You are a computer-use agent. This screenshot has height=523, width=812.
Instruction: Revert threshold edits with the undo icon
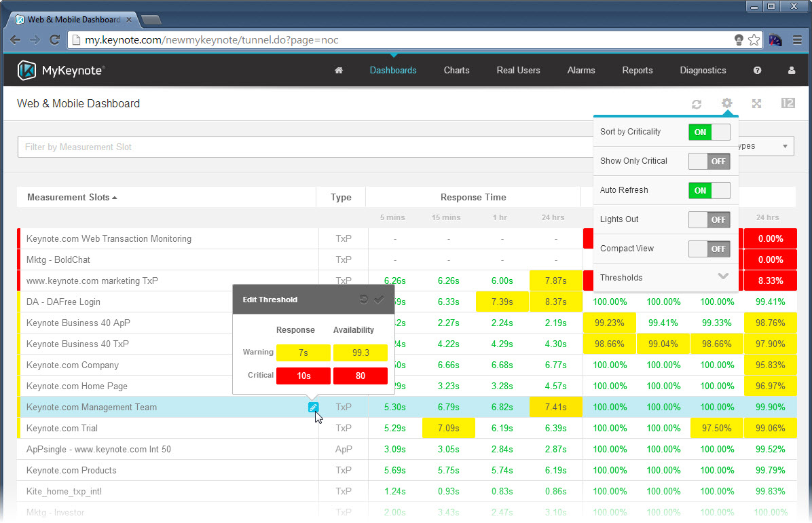click(x=365, y=299)
